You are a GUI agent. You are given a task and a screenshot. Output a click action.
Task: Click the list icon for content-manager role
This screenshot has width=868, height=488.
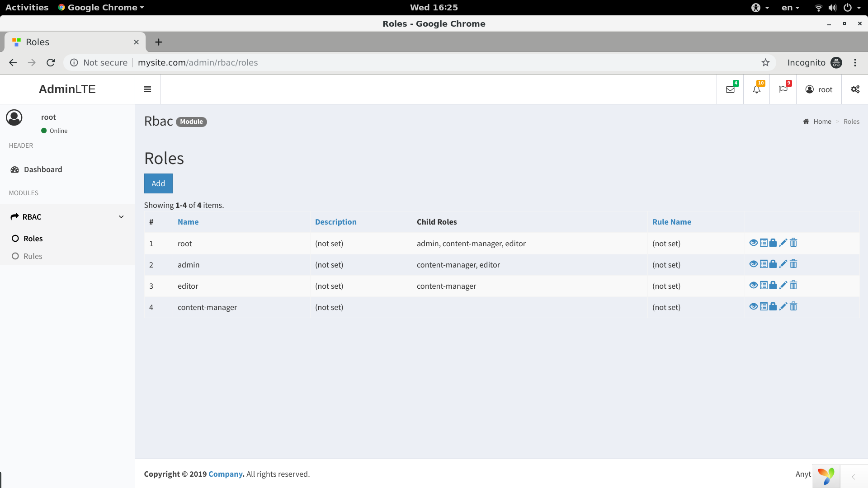[764, 306]
